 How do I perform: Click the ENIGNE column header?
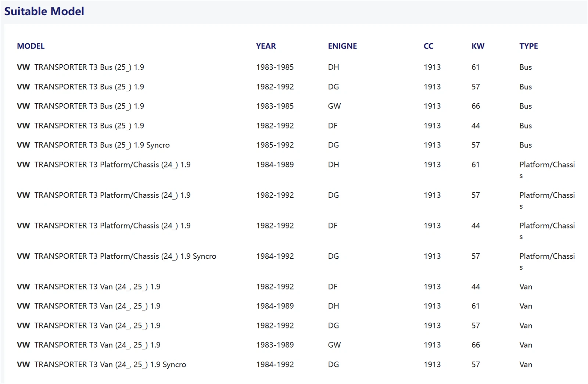pyautogui.click(x=343, y=46)
